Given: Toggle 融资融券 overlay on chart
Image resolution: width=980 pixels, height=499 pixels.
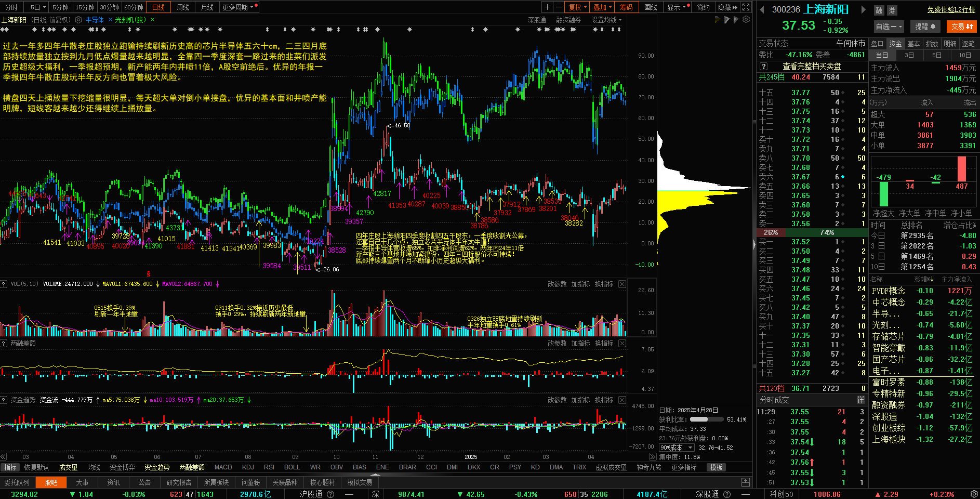Looking at the screenshot, I should (568, 20).
